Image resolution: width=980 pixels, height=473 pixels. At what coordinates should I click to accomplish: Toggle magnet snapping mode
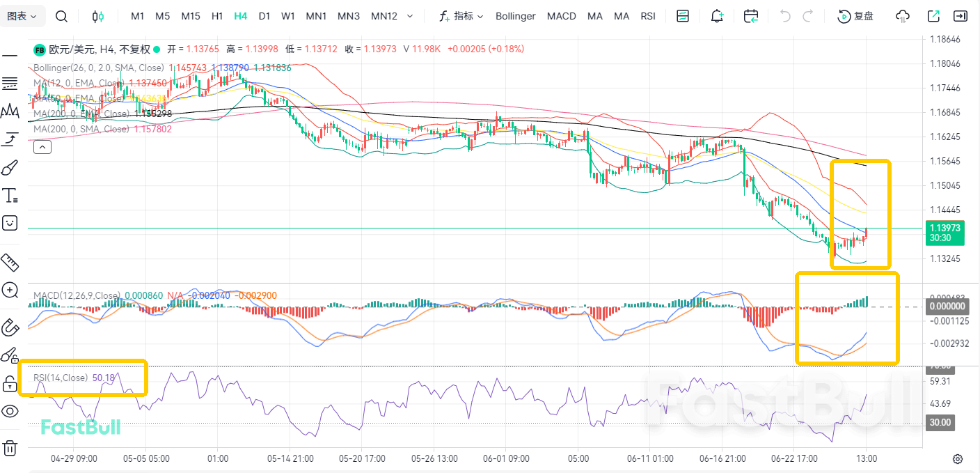coord(10,327)
